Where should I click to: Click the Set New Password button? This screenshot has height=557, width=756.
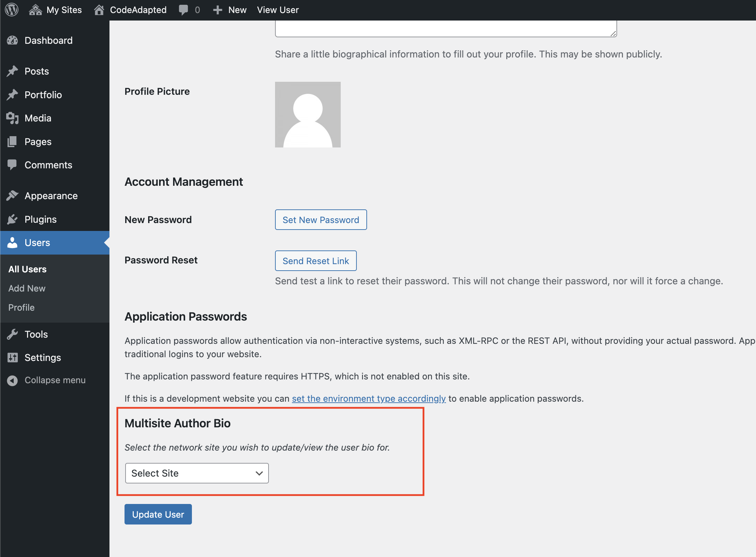321,220
